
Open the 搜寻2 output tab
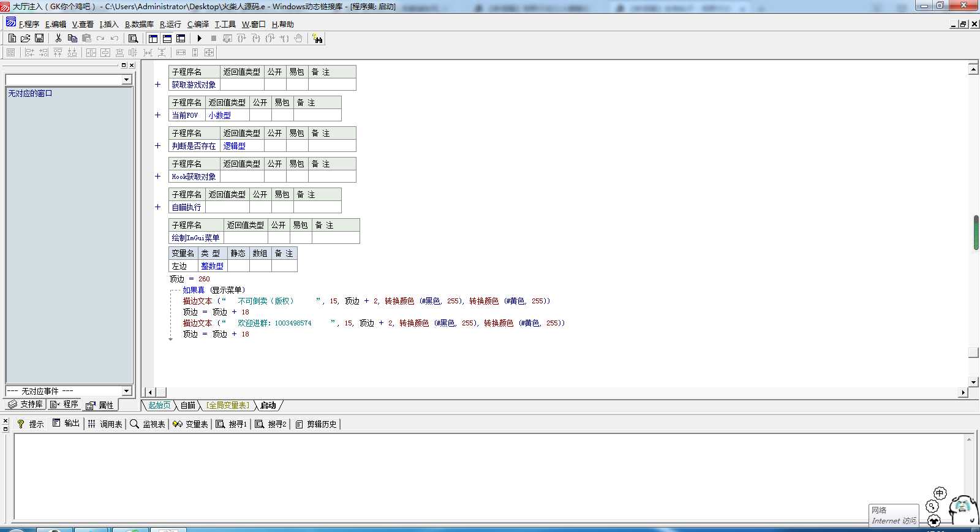point(271,424)
